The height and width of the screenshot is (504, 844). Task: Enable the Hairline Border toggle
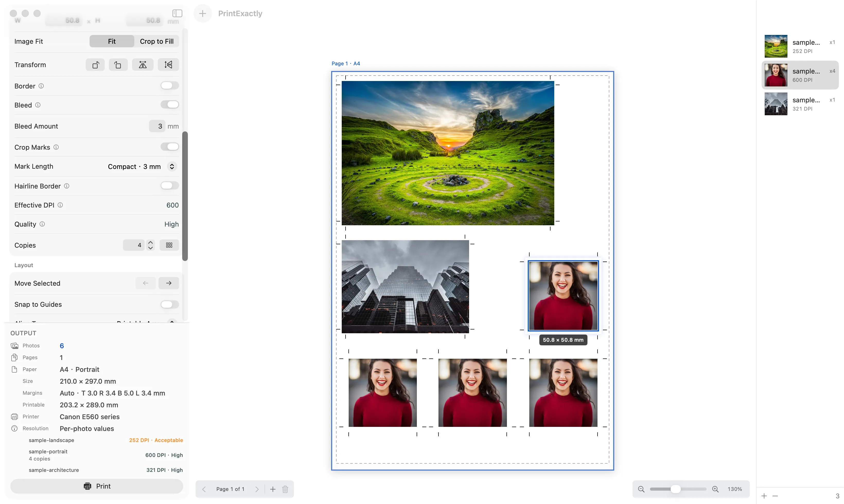(170, 185)
